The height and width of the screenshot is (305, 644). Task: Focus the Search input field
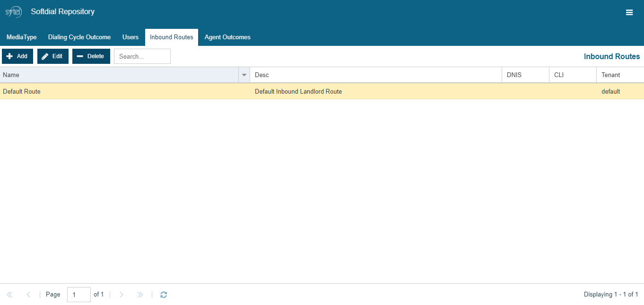(142, 56)
